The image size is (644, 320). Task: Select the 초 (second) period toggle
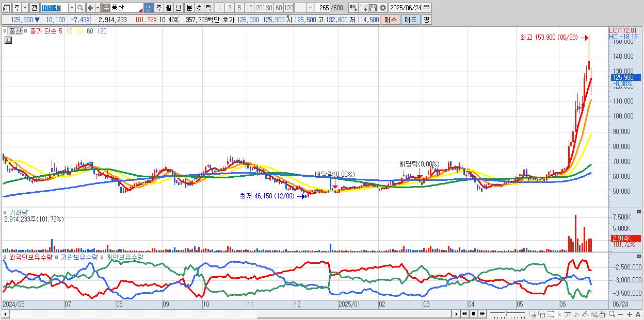tap(199, 8)
